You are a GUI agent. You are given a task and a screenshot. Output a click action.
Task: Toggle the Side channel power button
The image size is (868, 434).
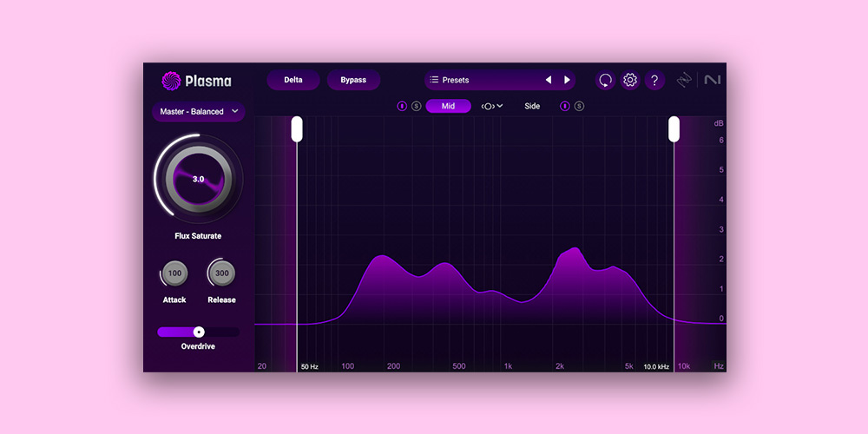click(x=565, y=106)
